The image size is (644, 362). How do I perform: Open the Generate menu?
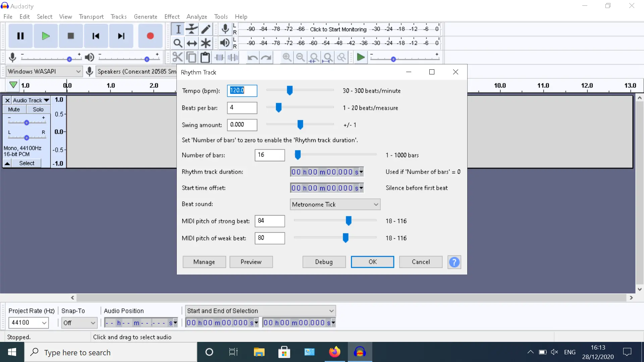click(x=145, y=17)
